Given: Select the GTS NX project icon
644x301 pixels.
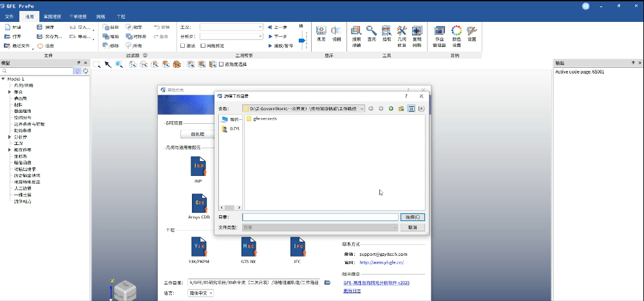Looking at the screenshot, I should coord(249,247).
